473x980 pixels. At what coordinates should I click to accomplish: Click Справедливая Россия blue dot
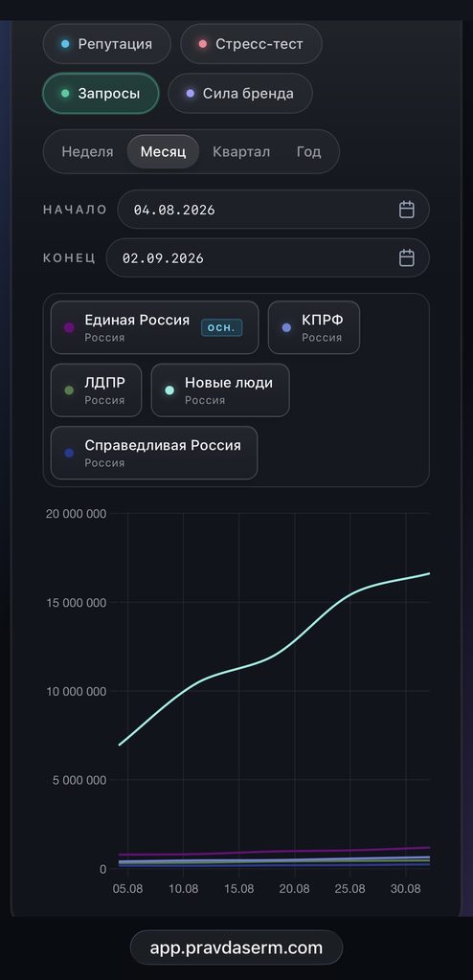click(x=70, y=453)
